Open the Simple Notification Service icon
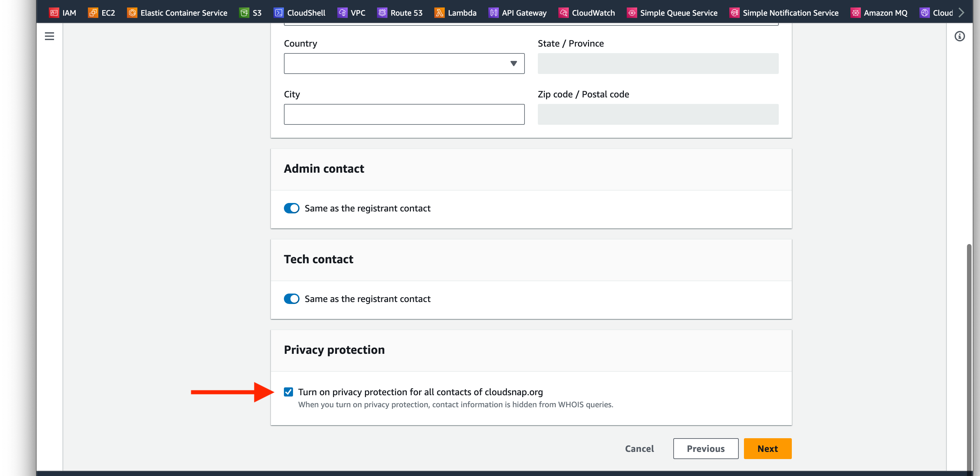The image size is (980, 476). 734,13
